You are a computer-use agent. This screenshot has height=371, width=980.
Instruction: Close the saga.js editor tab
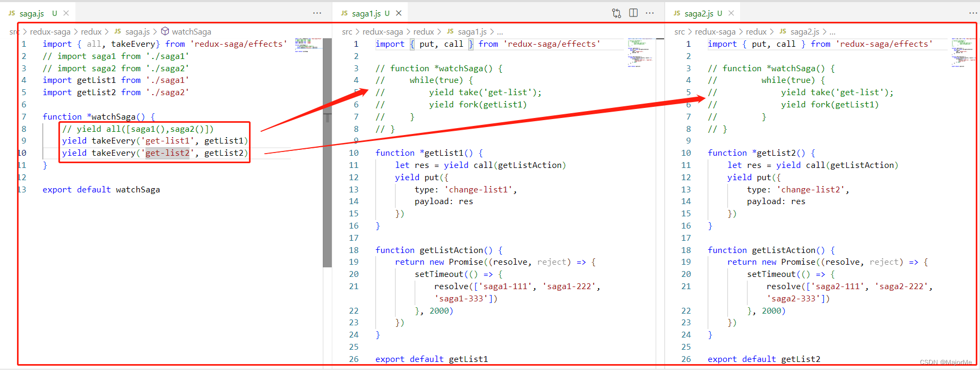66,13
